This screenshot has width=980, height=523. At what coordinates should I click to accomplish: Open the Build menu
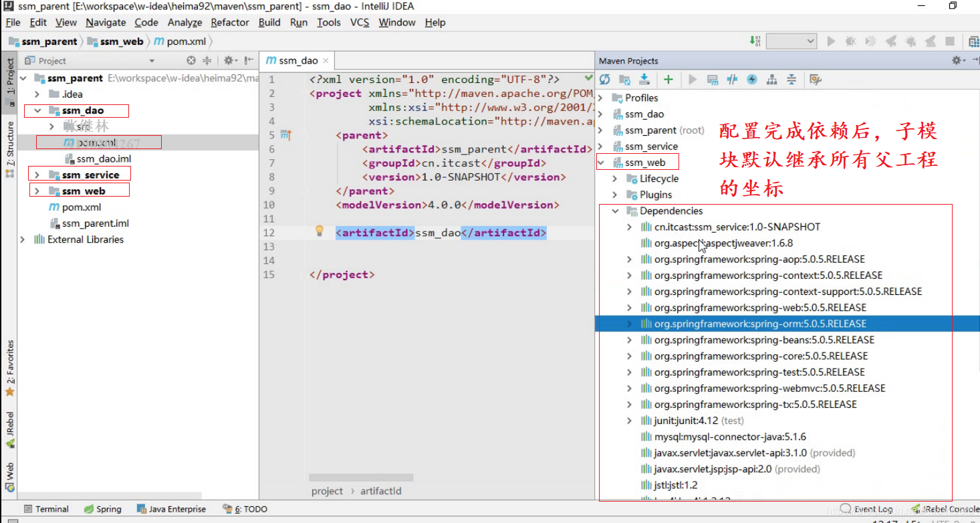[x=269, y=22]
